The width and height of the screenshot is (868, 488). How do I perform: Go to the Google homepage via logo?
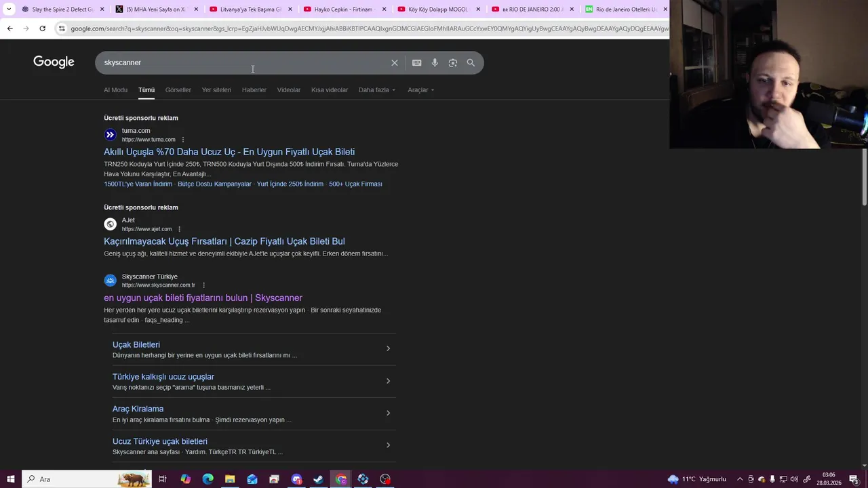[54, 62]
